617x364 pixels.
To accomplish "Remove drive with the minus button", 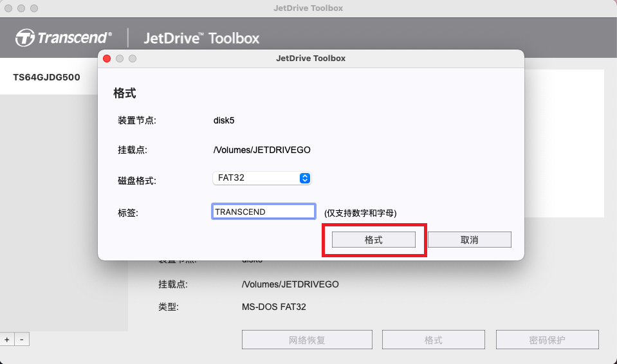I will point(22,339).
